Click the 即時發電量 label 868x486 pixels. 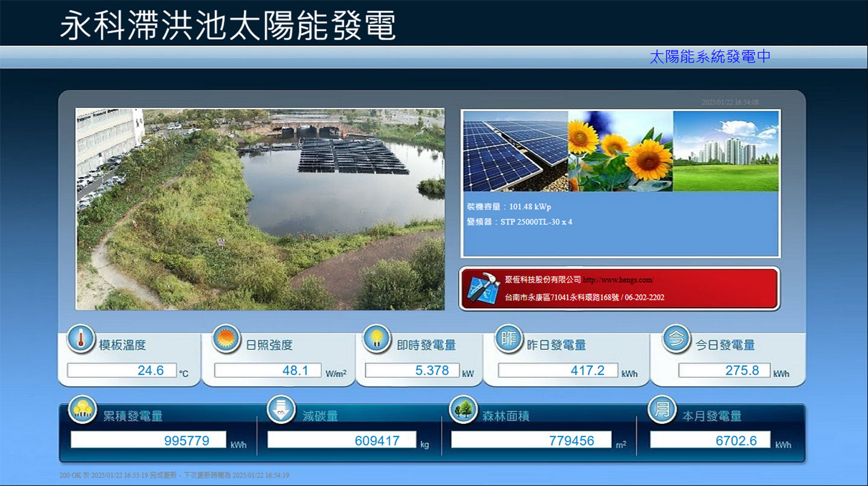click(426, 345)
